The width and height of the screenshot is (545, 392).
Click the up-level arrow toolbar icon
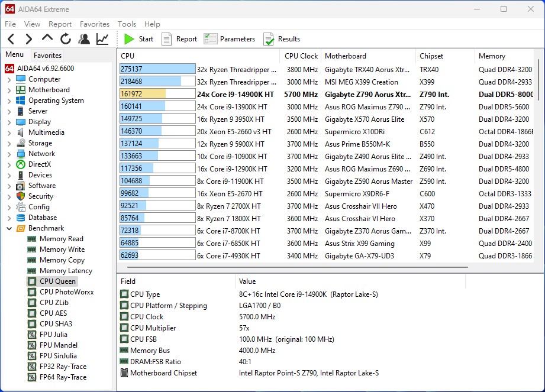click(x=47, y=39)
